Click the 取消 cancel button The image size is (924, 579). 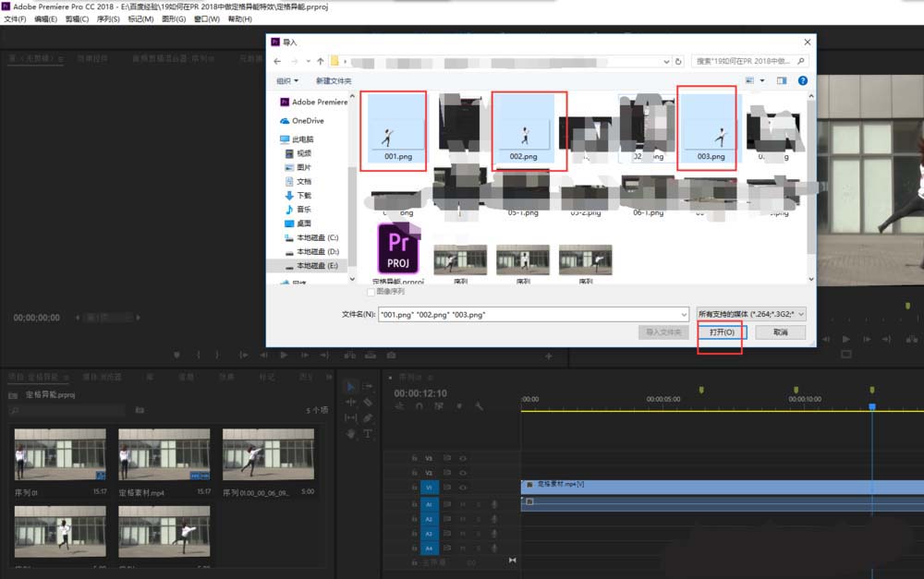coord(780,332)
